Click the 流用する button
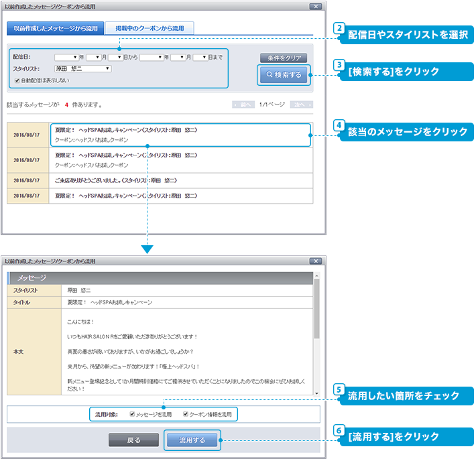Image resolution: width=476 pixels, height=461 pixels. tap(192, 440)
